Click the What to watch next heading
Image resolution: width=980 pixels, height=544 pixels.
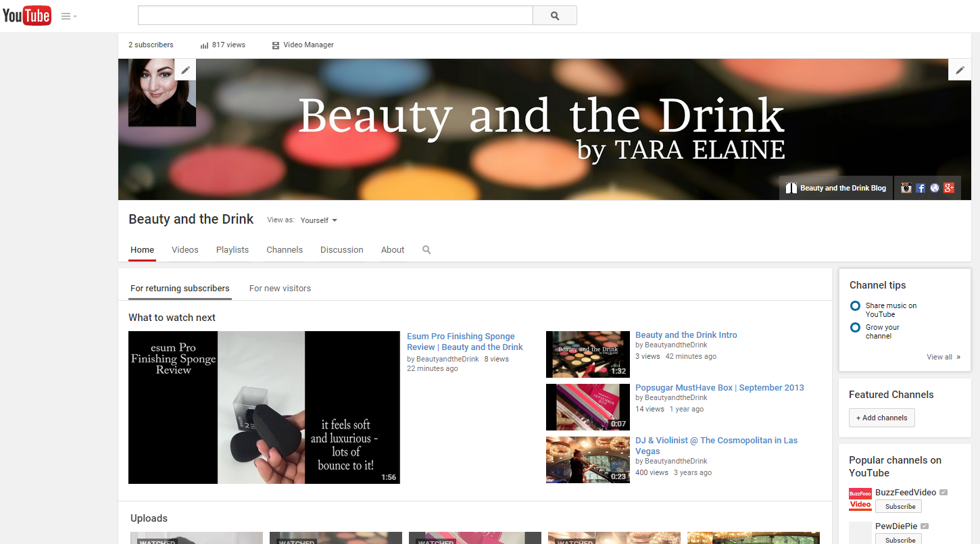pos(172,318)
